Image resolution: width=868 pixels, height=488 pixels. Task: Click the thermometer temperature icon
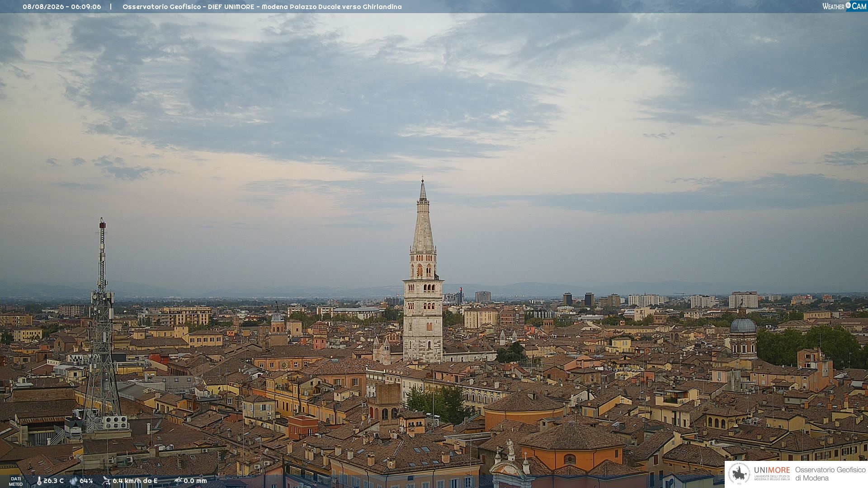click(x=39, y=481)
